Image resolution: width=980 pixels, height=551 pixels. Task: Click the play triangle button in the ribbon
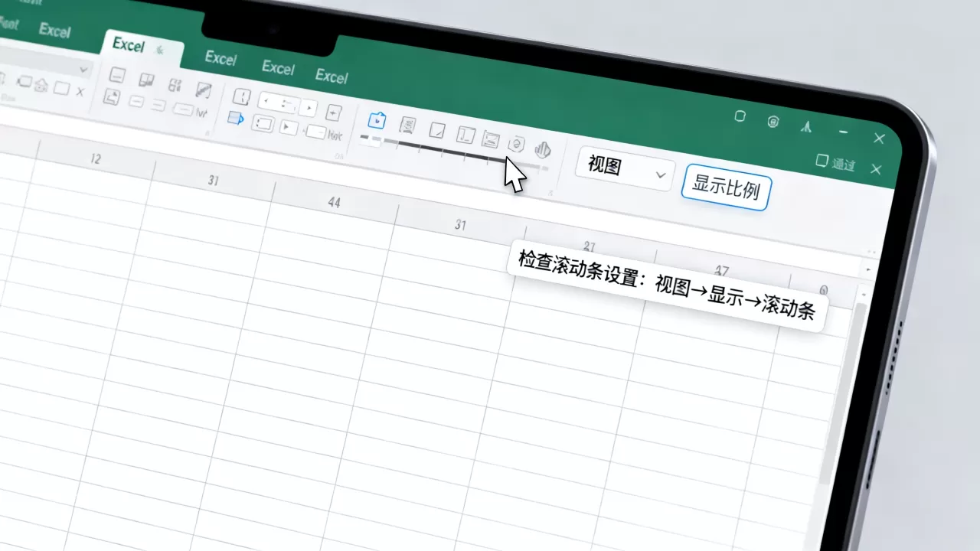[x=288, y=128]
